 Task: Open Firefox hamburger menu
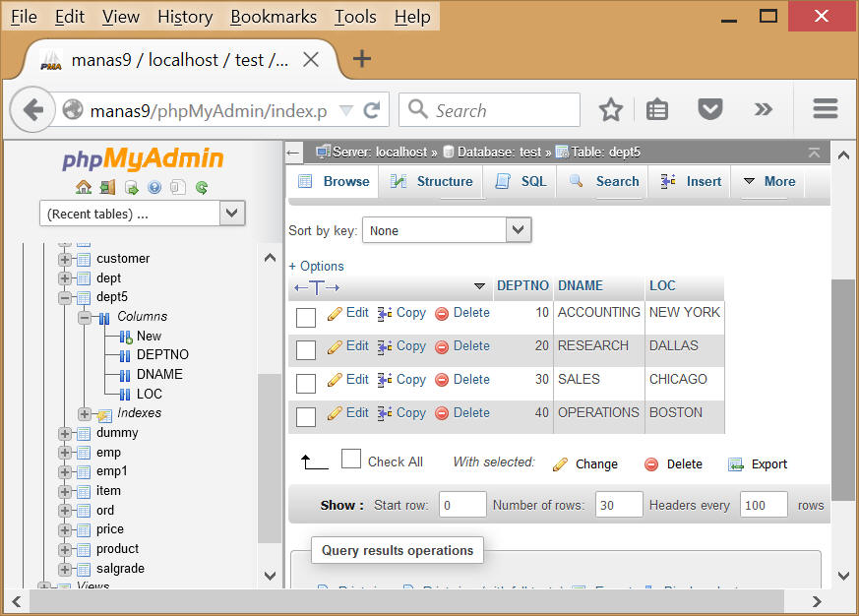coord(825,108)
